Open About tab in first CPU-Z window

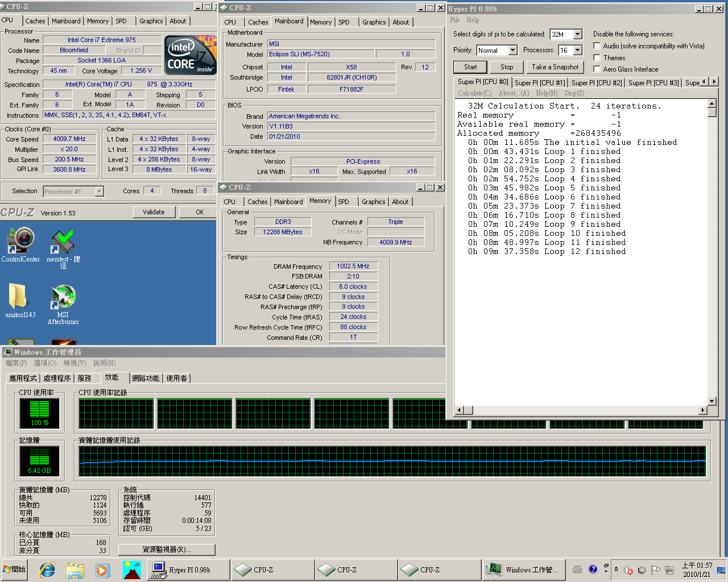177,21
